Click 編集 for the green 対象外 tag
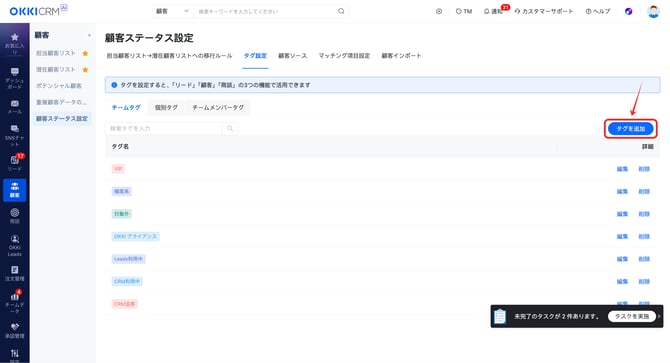This screenshot has height=363, width=670. [622, 214]
